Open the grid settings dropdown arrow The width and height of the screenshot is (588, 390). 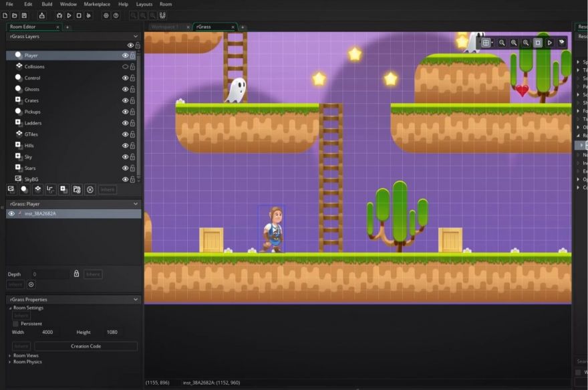coord(492,42)
